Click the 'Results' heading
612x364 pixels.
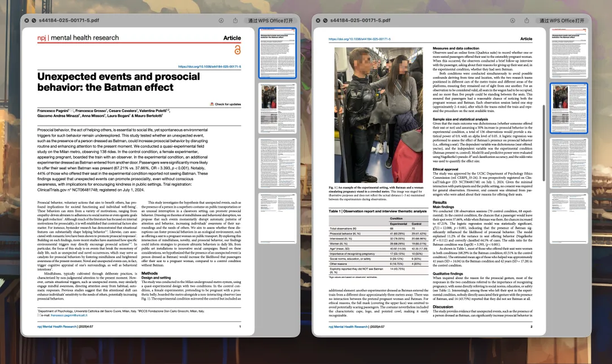[x=440, y=202]
